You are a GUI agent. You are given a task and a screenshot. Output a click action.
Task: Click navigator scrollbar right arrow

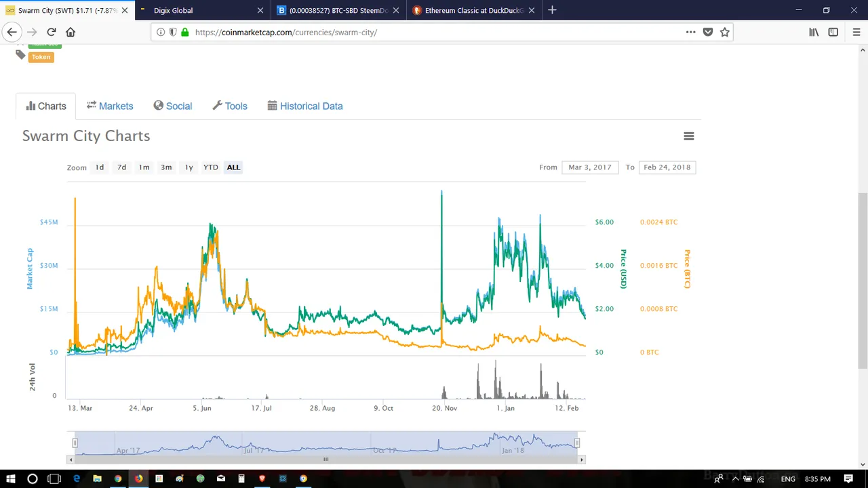point(581,460)
